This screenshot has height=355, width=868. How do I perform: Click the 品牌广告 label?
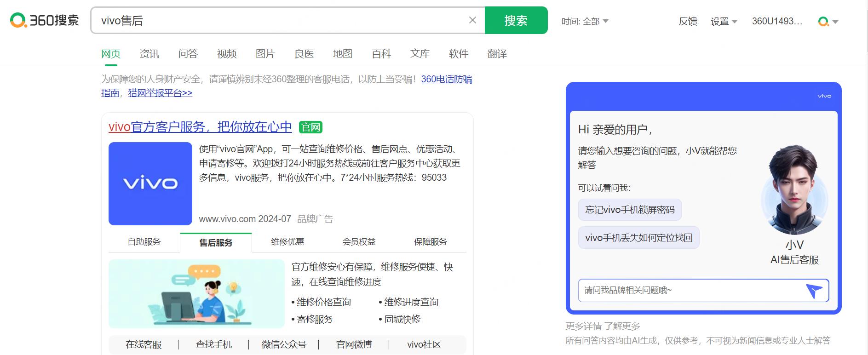click(x=315, y=219)
